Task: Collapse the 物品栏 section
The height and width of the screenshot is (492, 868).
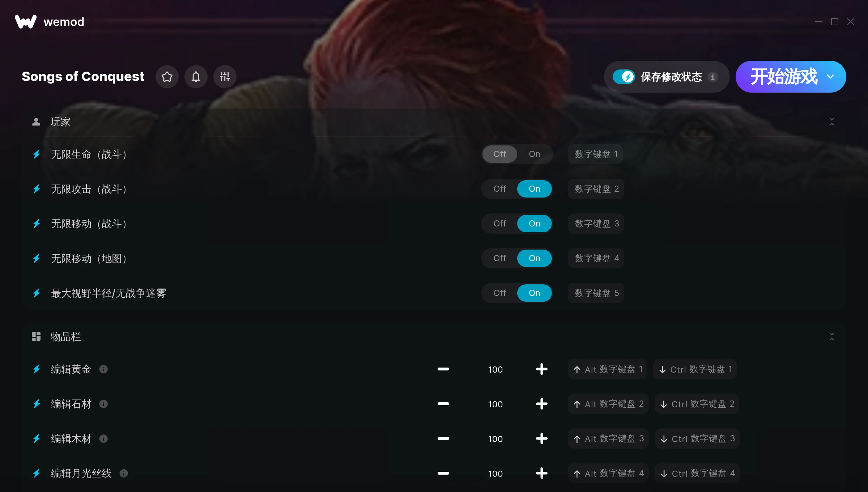Action: pos(831,336)
